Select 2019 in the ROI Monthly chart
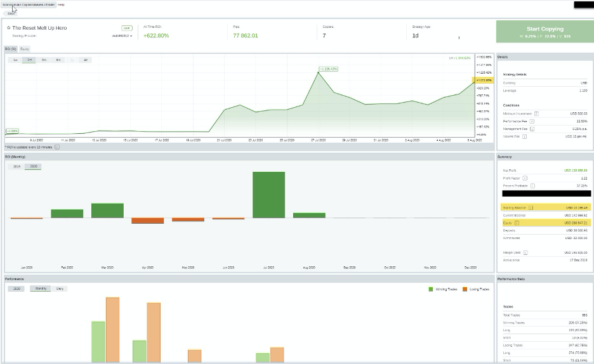The height and width of the screenshot is (364, 594). pos(17,166)
